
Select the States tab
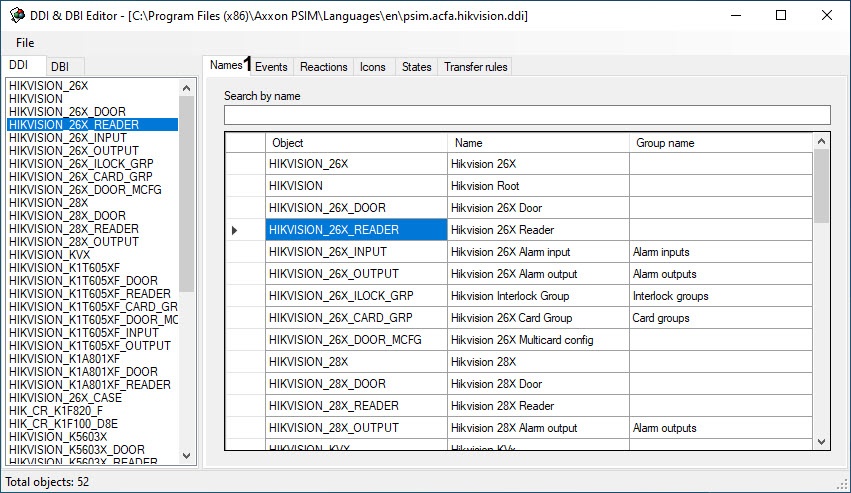tap(416, 67)
